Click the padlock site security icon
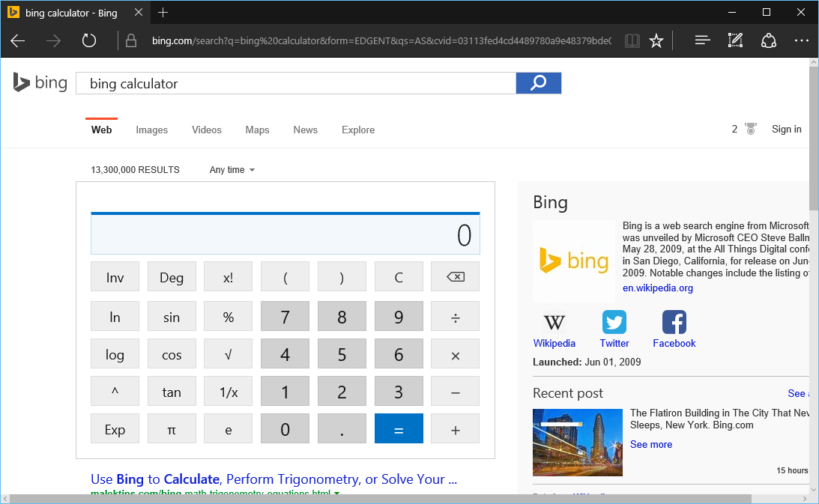The width and height of the screenshot is (819, 504). [131, 40]
